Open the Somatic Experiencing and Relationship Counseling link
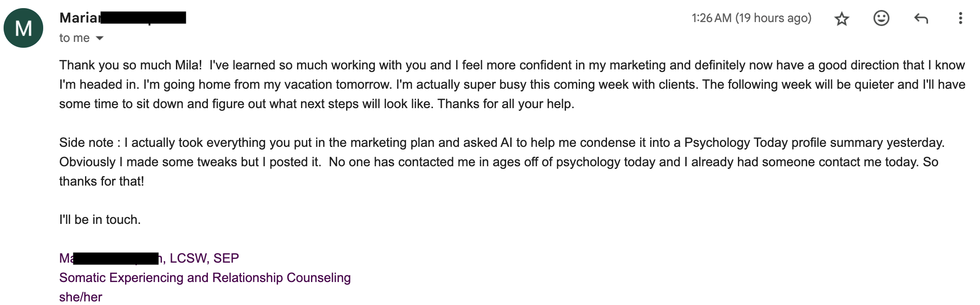Screen dimensions: 980x305 205,278
